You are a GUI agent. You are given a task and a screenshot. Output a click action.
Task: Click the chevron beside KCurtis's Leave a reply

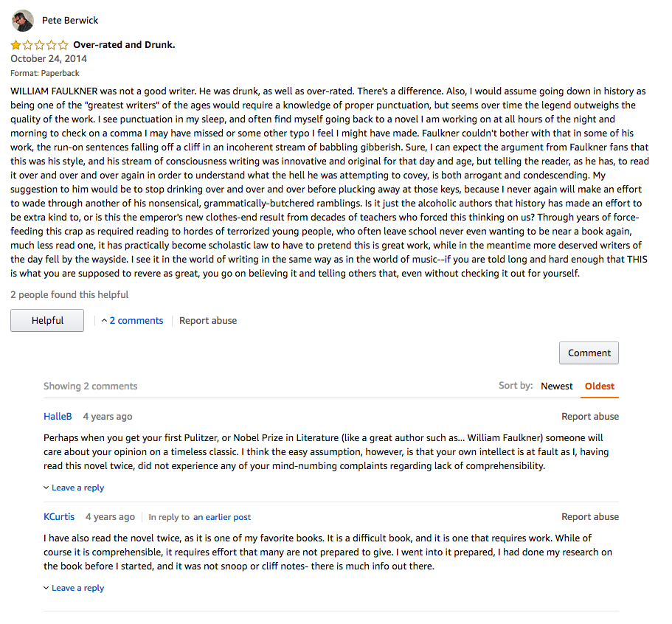point(46,588)
